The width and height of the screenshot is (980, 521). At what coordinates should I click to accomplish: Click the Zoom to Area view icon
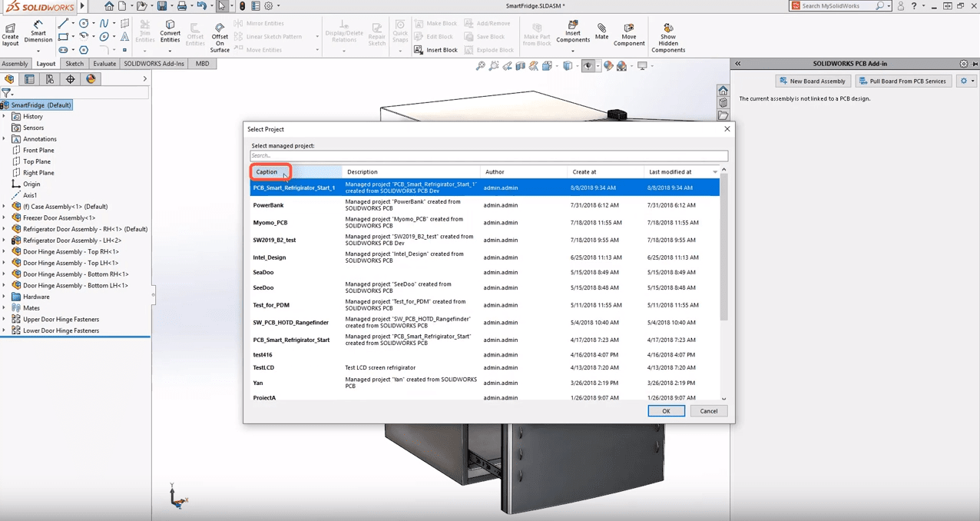494,66
